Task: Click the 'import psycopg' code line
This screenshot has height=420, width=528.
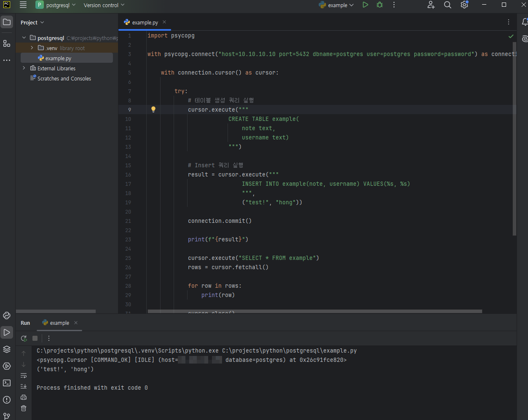Action: [x=171, y=35]
